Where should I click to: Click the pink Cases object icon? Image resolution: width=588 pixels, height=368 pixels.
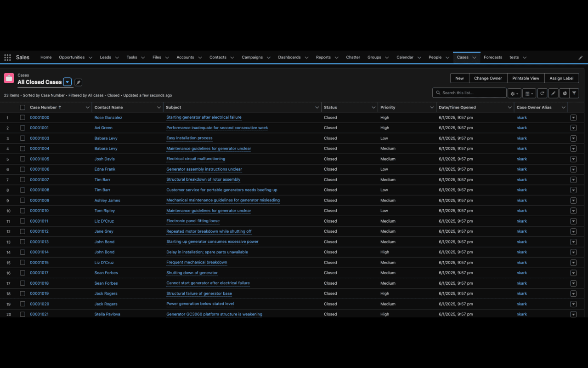click(x=9, y=78)
